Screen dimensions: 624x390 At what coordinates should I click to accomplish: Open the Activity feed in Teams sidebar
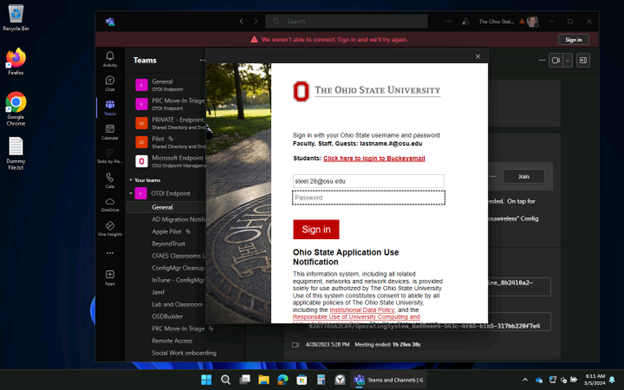[110, 59]
